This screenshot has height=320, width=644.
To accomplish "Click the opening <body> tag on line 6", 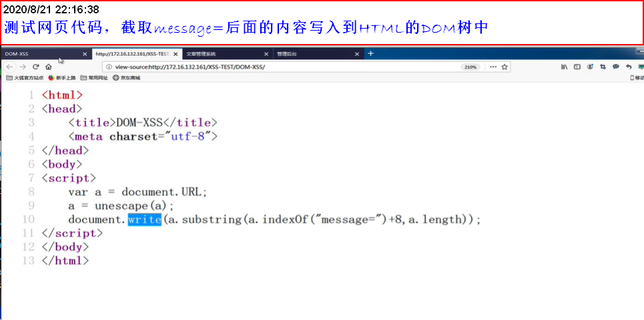I will coord(62,165).
